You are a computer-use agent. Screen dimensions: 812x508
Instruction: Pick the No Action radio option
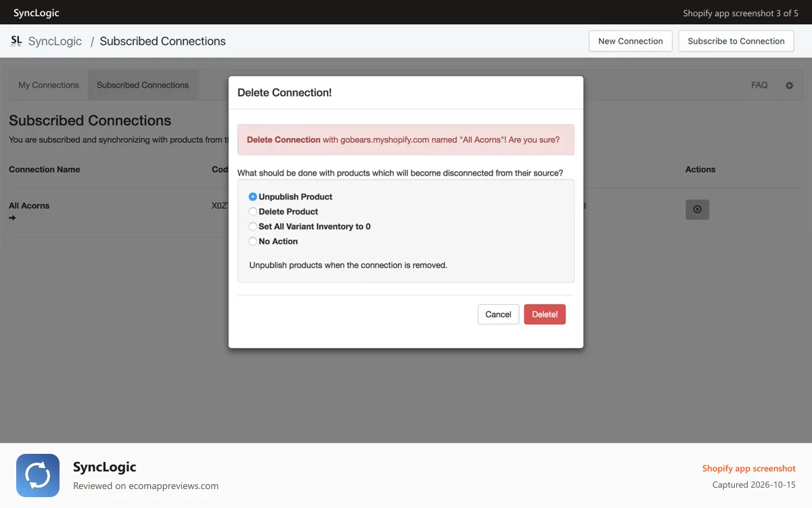coord(253,241)
